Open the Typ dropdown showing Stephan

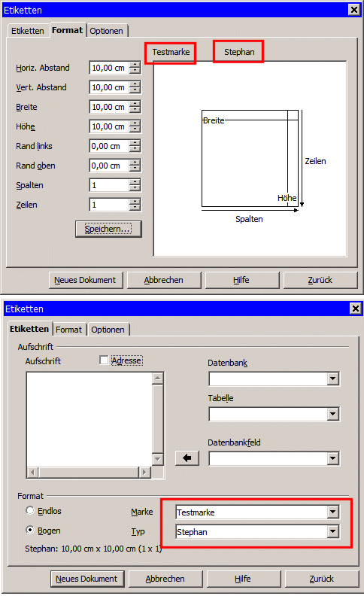click(333, 531)
